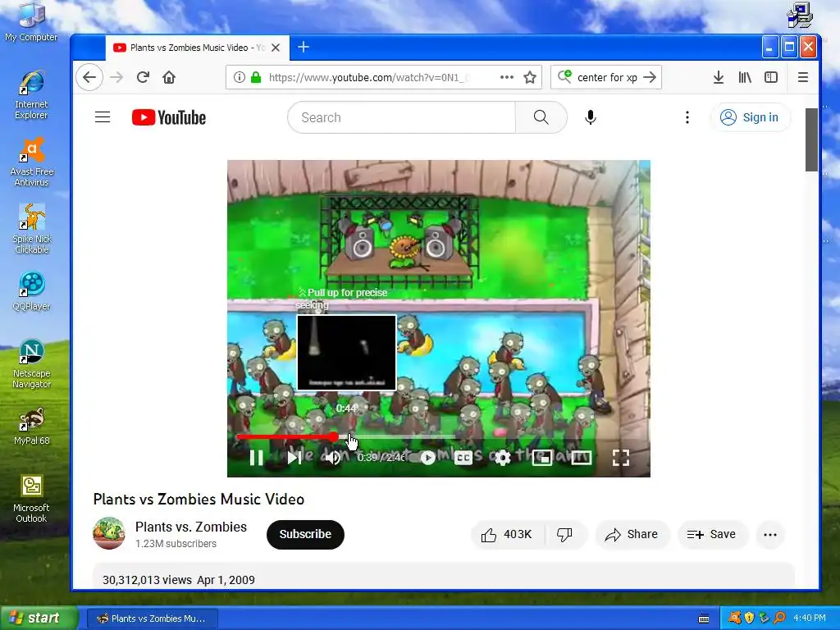Viewport: 840px width, 630px height.
Task: Pause the video with the pause button
Action: click(x=256, y=458)
